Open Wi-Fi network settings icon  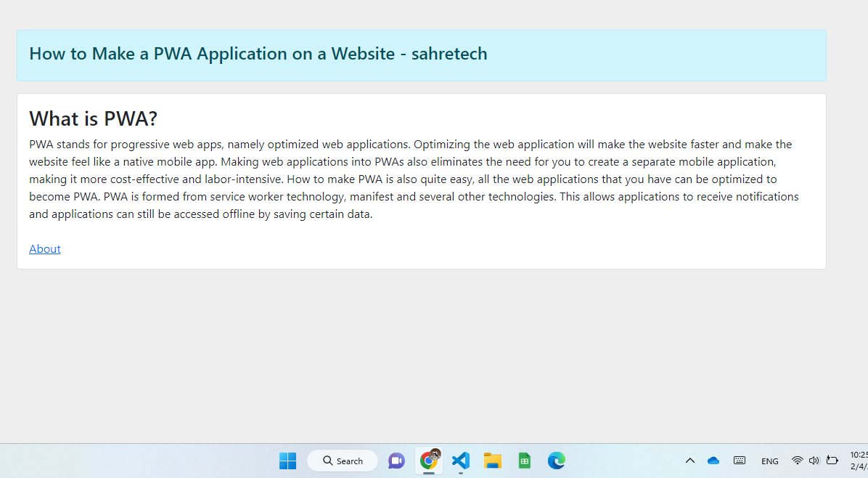[797, 461]
